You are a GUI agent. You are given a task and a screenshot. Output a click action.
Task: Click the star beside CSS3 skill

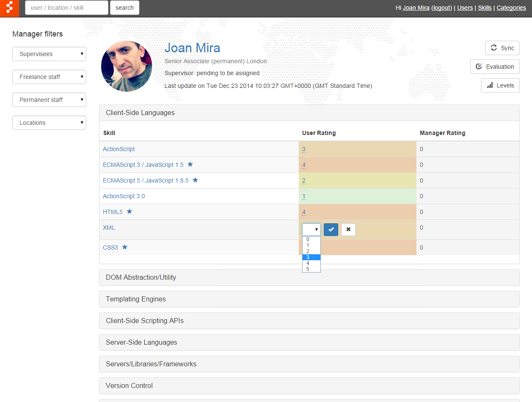(x=125, y=247)
